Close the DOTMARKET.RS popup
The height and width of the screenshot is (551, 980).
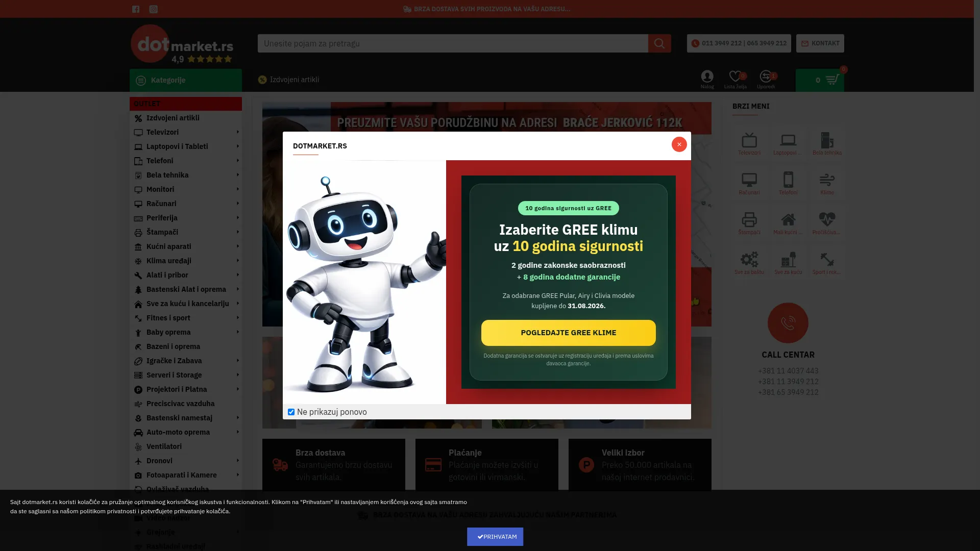(679, 144)
